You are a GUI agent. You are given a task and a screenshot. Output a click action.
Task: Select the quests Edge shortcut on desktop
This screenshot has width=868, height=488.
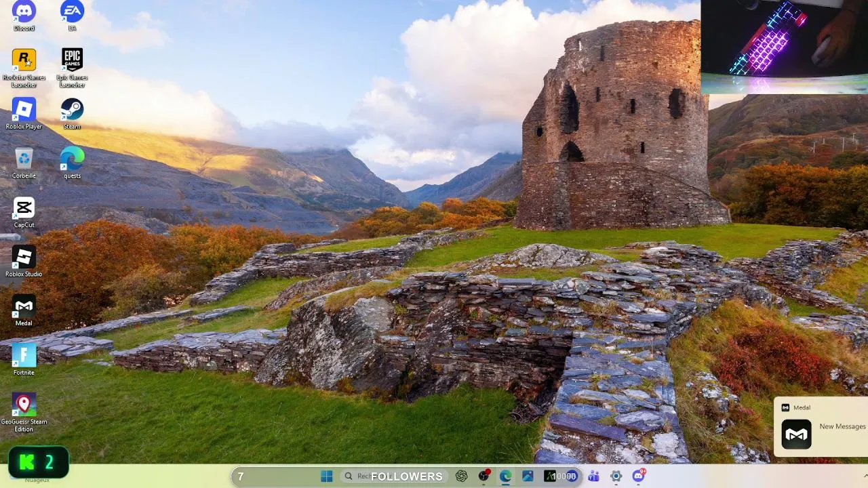[72, 163]
